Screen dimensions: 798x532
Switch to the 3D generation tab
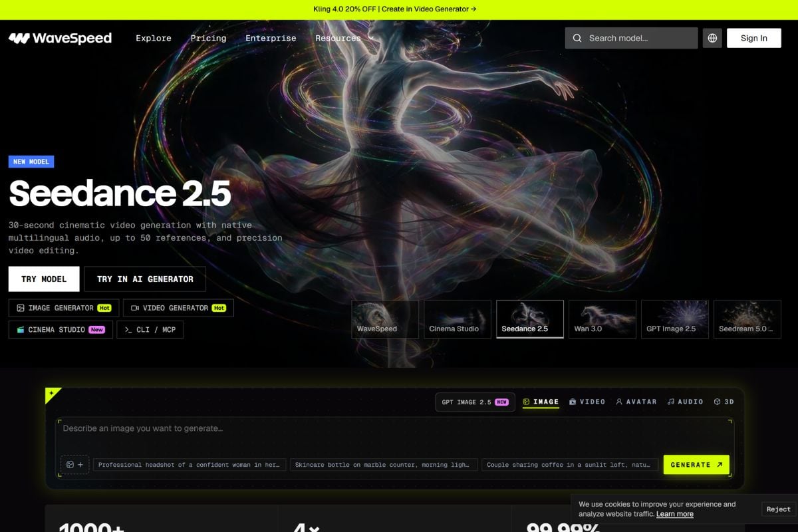coord(724,402)
